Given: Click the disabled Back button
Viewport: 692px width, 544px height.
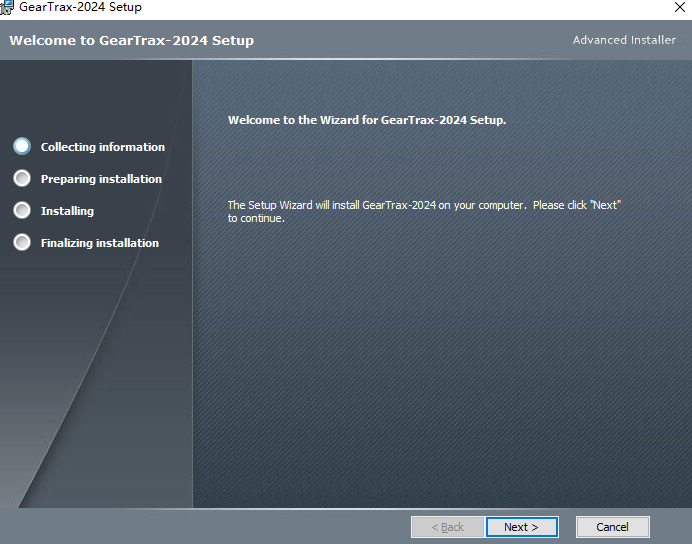Looking at the screenshot, I should [448, 527].
